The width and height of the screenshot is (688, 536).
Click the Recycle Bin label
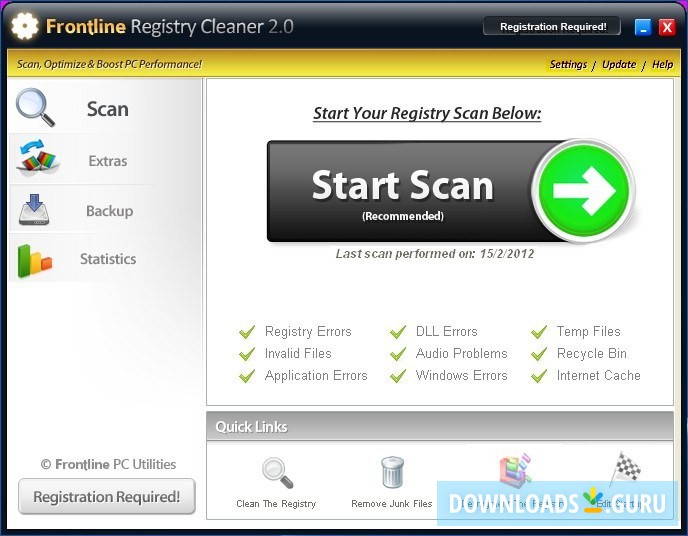click(591, 354)
